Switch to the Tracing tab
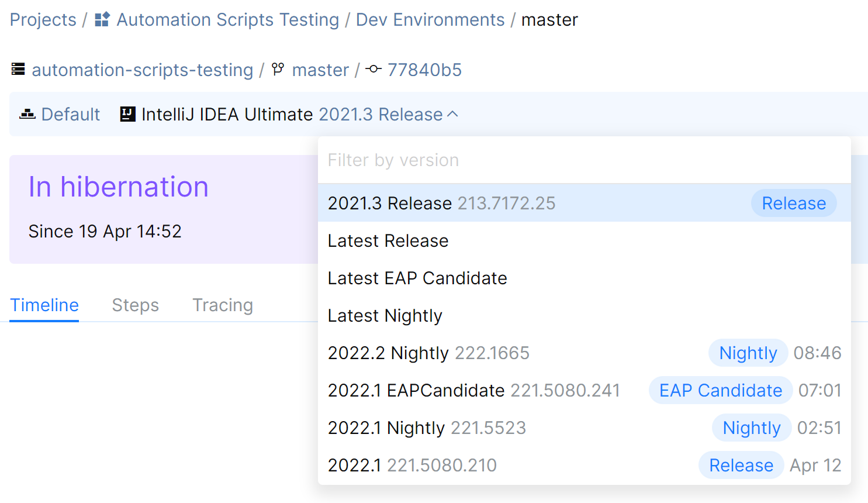 coord(223,305)
